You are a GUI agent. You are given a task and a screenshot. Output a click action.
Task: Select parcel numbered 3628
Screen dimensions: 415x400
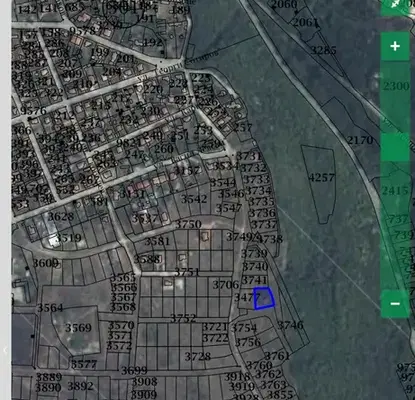pyautogui.click(x=61, y=217)
